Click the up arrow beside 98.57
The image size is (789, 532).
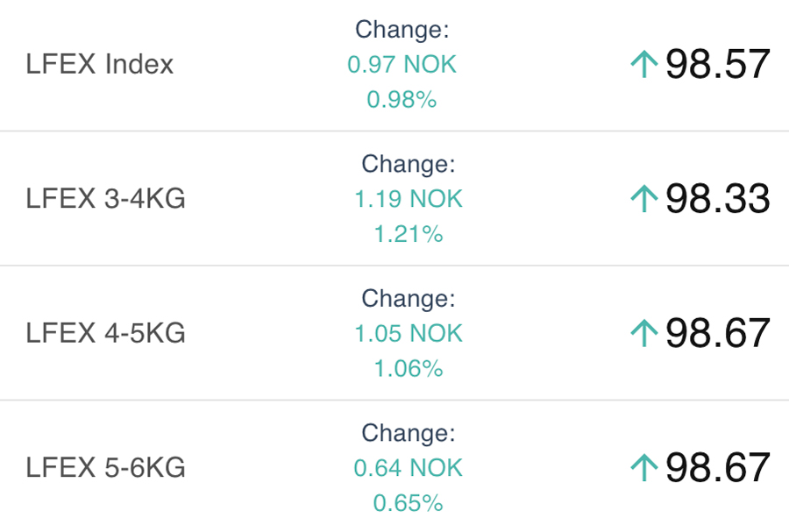pyautogui.click(x=643, y=65)
